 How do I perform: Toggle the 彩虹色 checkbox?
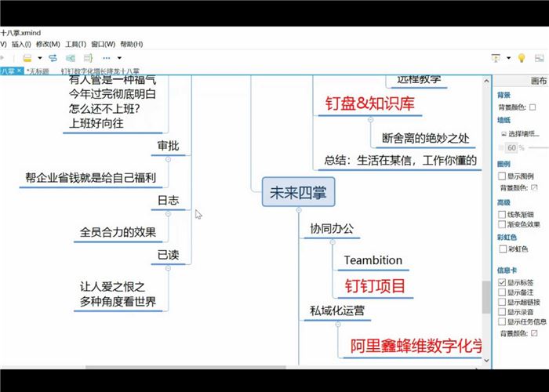(x=502, y=249)
